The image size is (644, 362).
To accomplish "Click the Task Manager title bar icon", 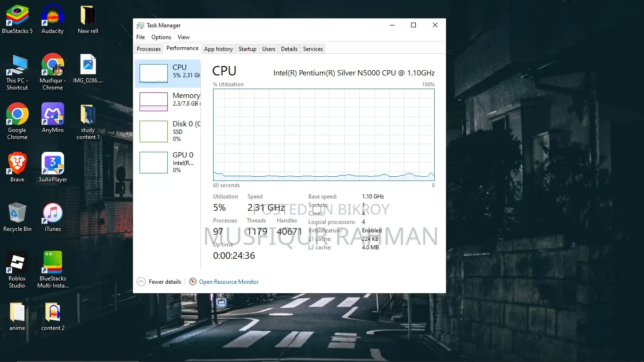I will point(140,25).
